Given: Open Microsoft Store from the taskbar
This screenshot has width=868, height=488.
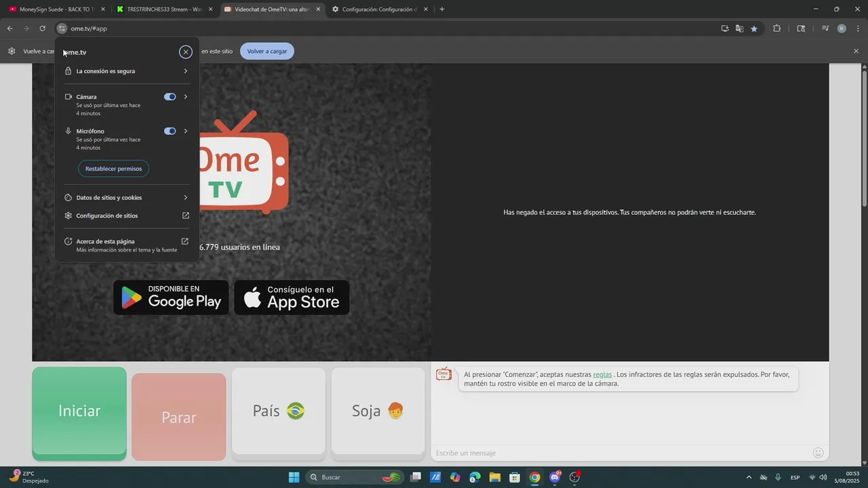Looking at the screenshot, I should (x=515, y=477).
